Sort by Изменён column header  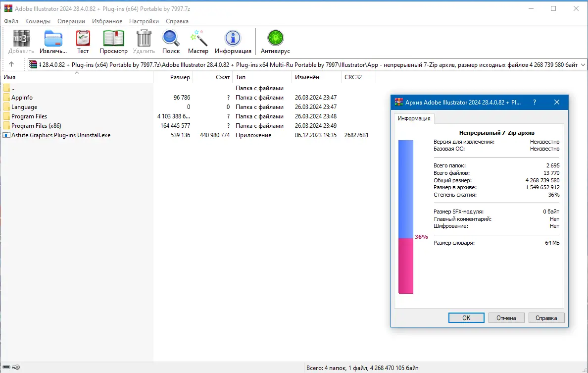click(x=316, y=77)
